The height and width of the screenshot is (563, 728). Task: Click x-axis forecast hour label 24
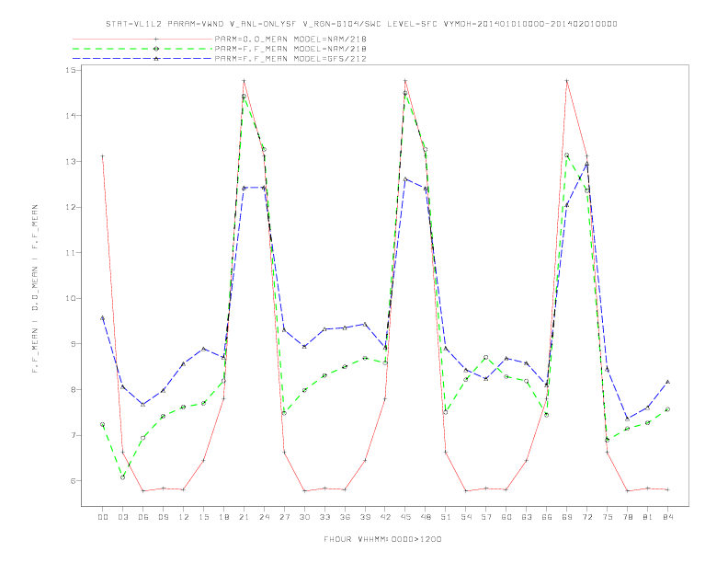264,517
